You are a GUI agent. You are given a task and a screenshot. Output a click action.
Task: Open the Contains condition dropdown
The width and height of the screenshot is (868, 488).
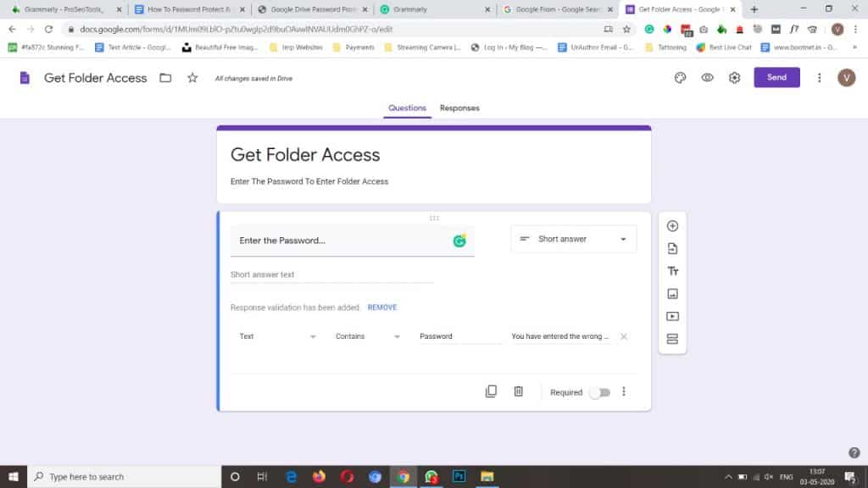point(368,336)
